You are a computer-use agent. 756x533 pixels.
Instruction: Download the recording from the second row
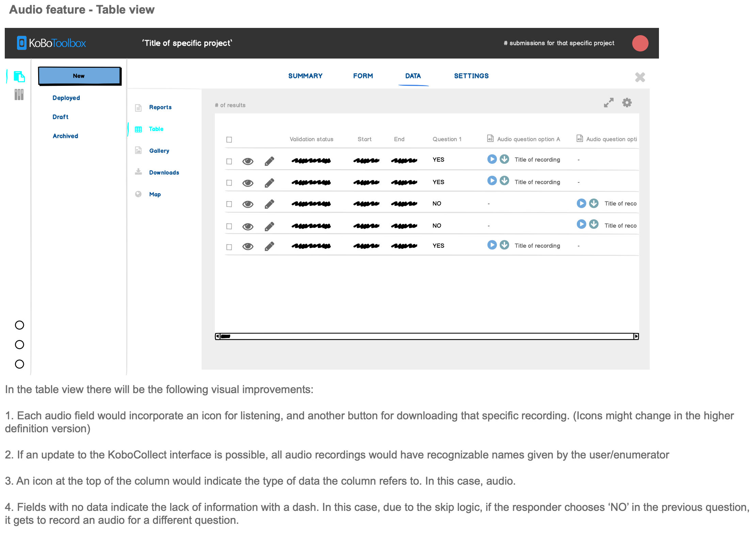coord(504,181)
